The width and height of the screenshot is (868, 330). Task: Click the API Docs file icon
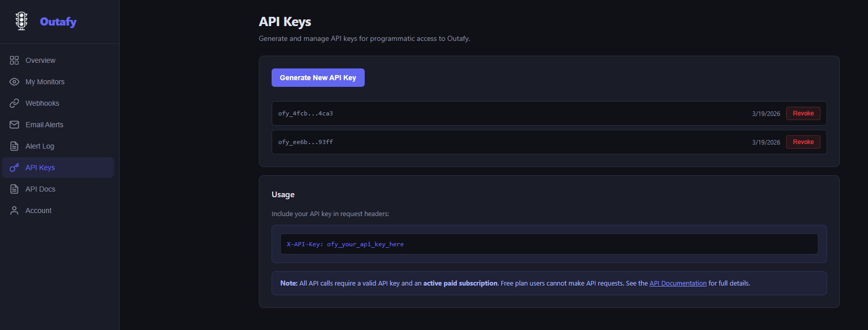[14, 189]
